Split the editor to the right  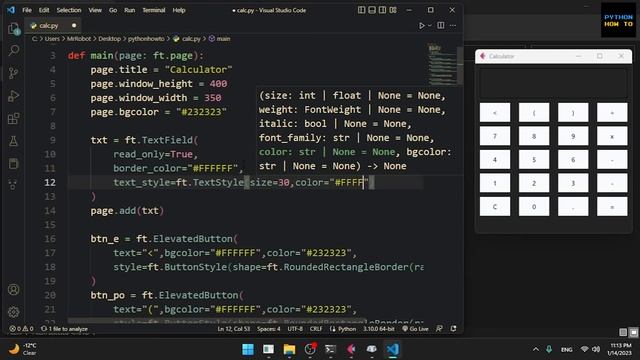pyautogui.click(x=441, y=25)
